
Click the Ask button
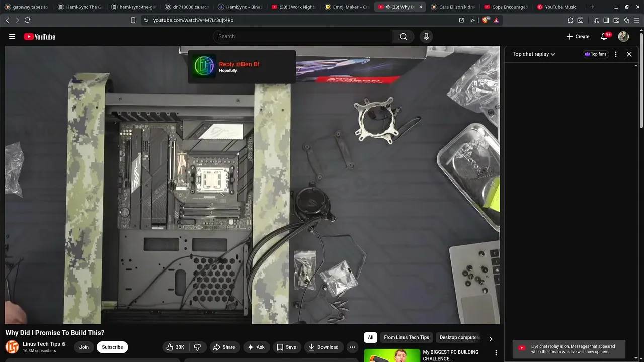[256, 347]
